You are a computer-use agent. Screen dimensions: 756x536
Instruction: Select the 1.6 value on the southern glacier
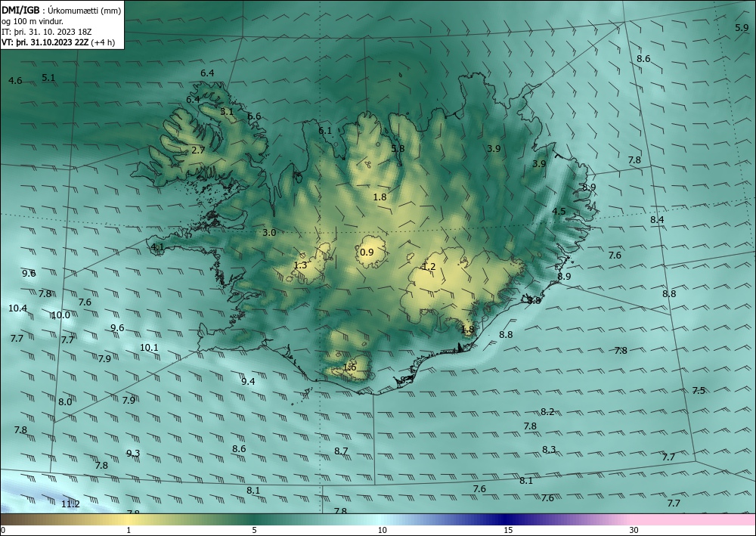349,367
